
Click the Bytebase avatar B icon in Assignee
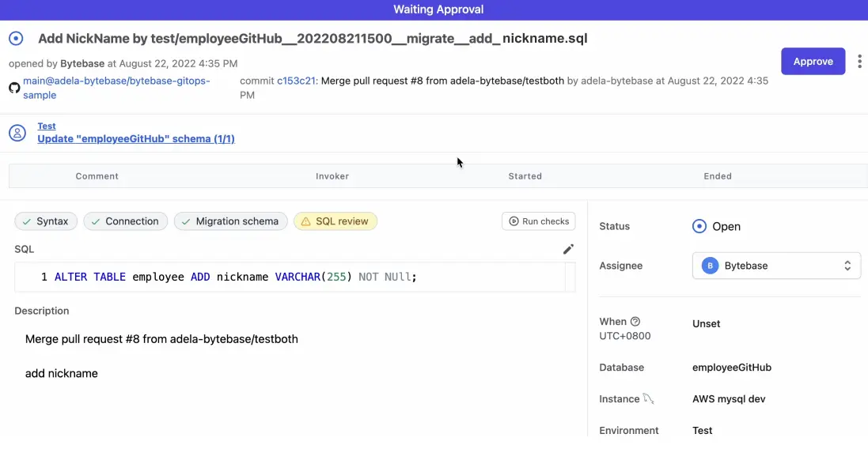tap(710, 266)
